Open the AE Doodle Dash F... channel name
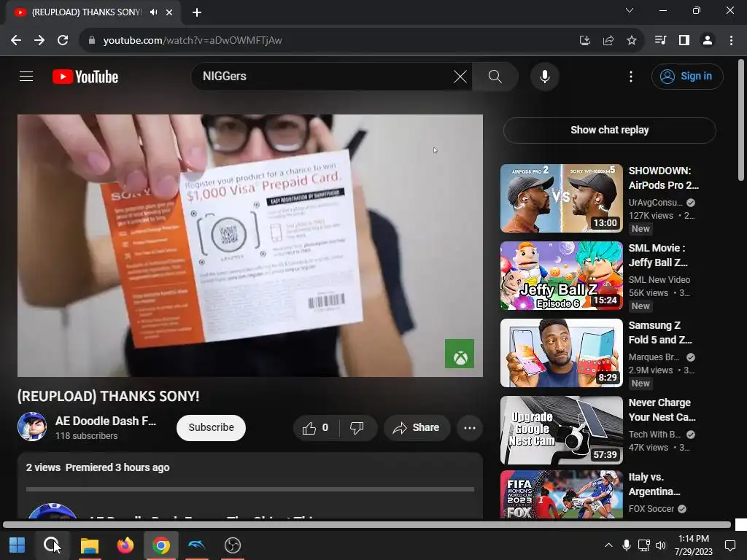747x560 pixels. (x=105, y=421)
